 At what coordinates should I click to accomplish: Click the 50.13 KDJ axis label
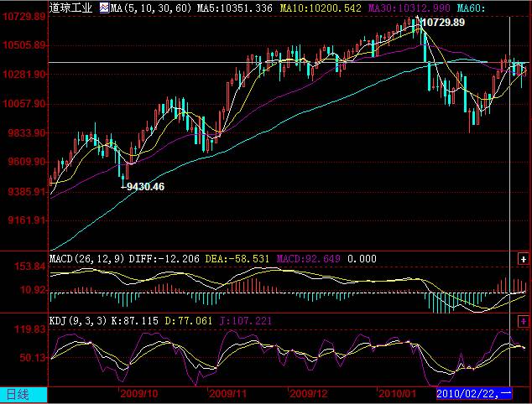click(x=33, y=358)
